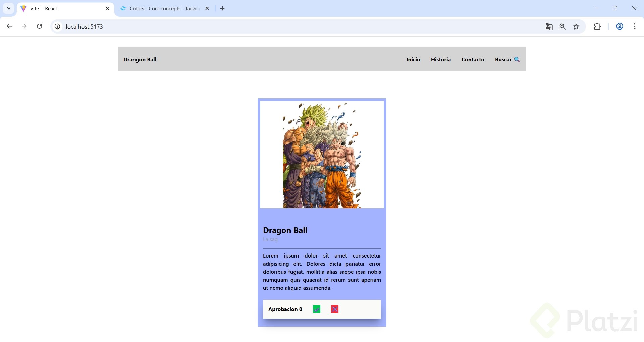Click the Dragon Ball character artwork

(322, 155)
